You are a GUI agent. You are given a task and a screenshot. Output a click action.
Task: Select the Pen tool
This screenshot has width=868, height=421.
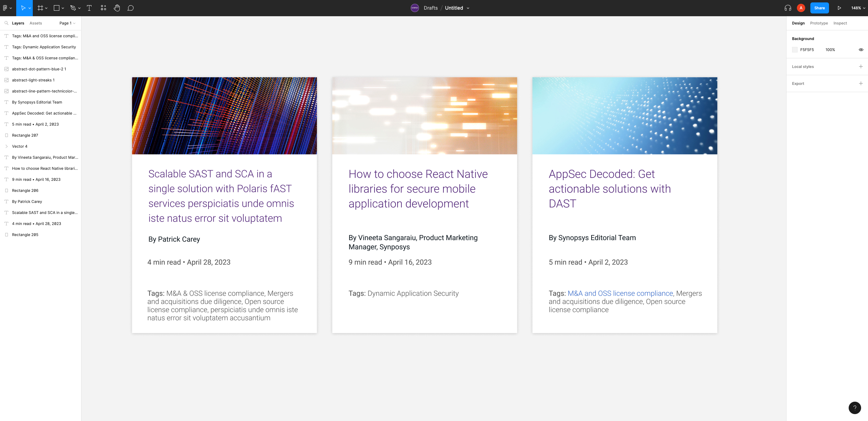[x=73, y=8]
